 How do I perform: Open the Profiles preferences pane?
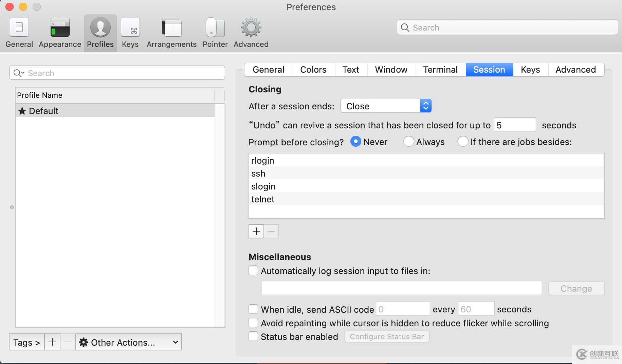pyautogui.click(x=100, y=32)
